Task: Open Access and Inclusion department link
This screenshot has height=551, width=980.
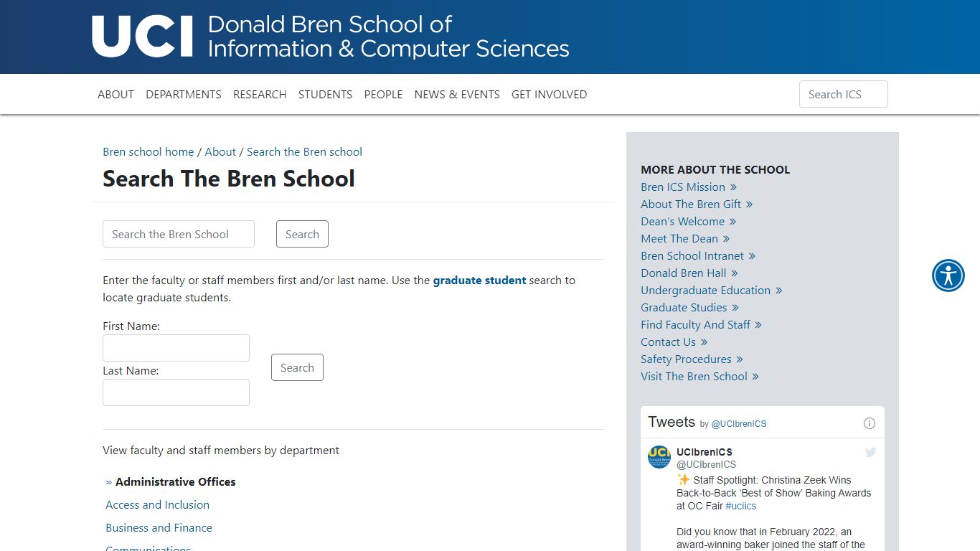Action: 158,505
